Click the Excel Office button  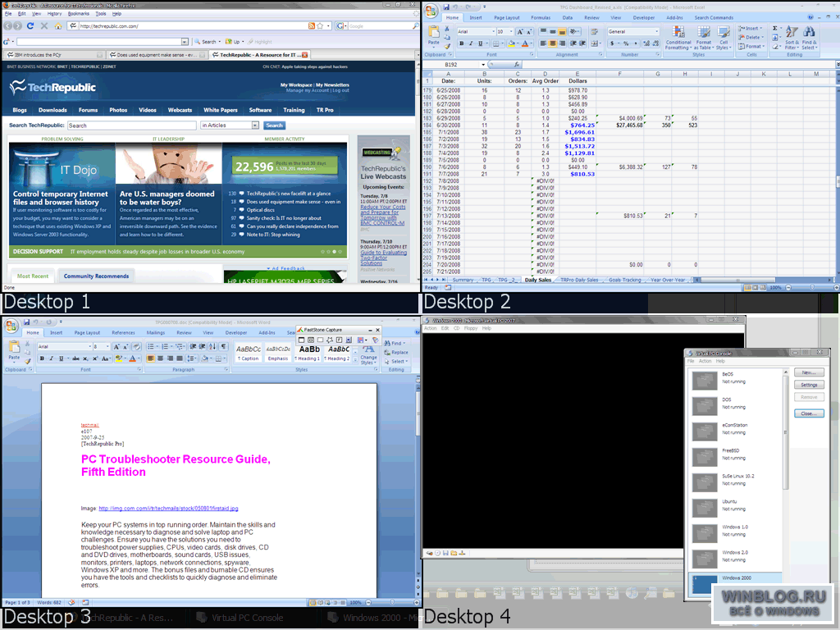pos(431,11)
